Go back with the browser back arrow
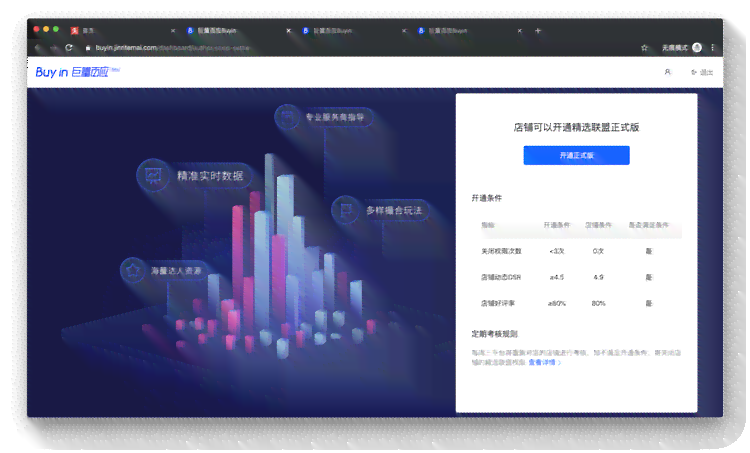The height and width of the screenshot is (453, 750). tap(38, 47)
